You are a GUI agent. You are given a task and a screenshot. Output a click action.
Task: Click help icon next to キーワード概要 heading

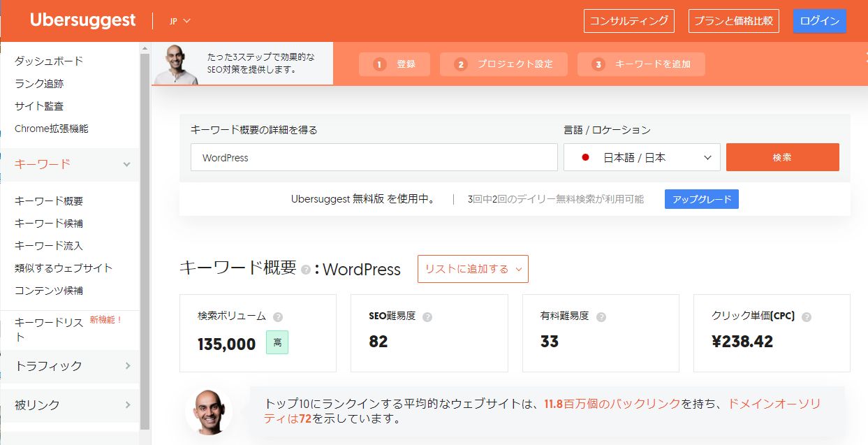[306, 270]
